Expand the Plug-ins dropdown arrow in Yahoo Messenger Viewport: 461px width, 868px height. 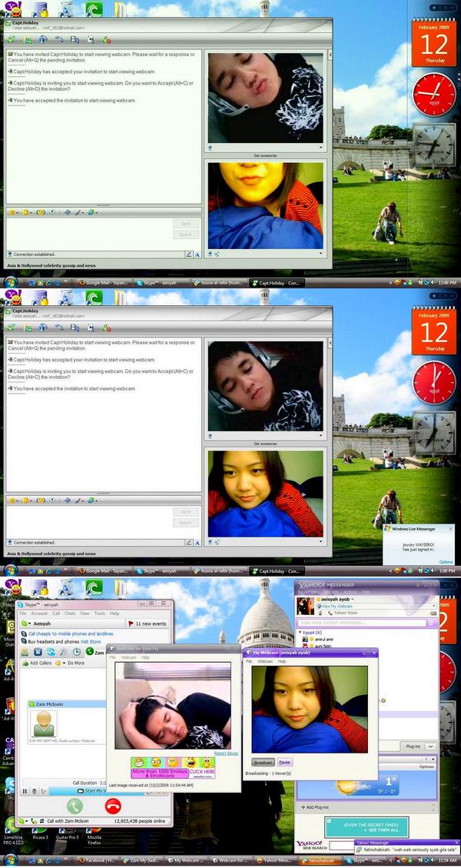(430, 746)
